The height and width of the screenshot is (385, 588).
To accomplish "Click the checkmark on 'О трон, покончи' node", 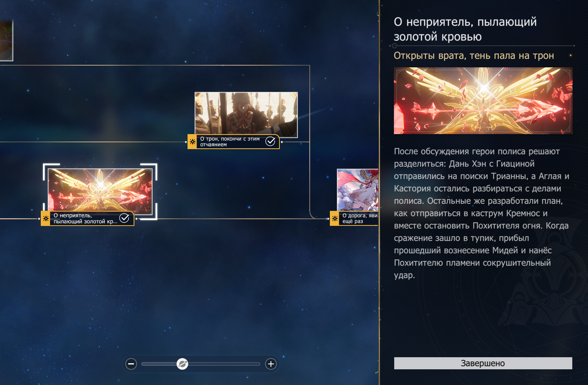I will coord(270,141).
